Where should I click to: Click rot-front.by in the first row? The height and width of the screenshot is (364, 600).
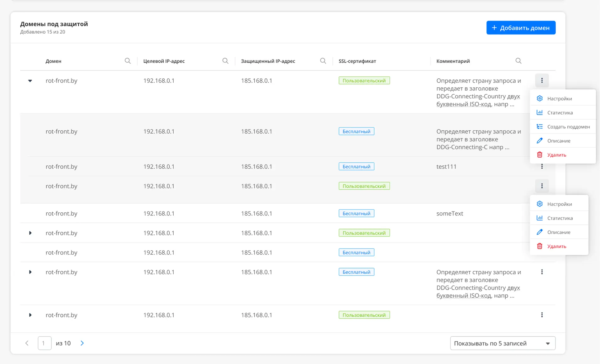pyautogui.click(x=61, y=81)
